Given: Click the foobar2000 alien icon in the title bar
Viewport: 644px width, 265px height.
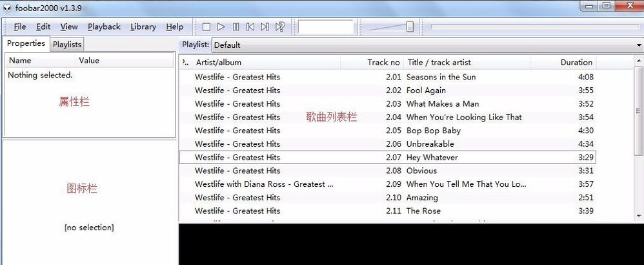Looking at the screenshot, I should tap(7, 7).
